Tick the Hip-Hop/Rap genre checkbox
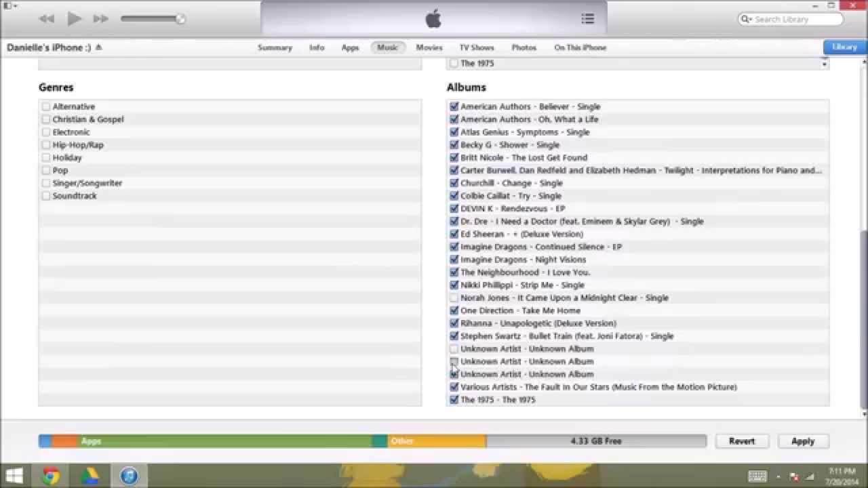The width and height of the screenshot is (868, 488). tap(46, 145)
